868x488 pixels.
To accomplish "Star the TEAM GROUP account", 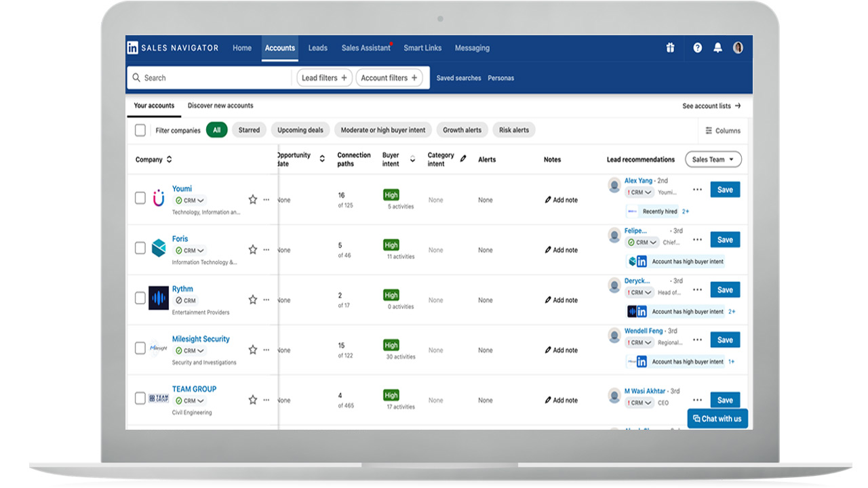I will click(253, 400).
